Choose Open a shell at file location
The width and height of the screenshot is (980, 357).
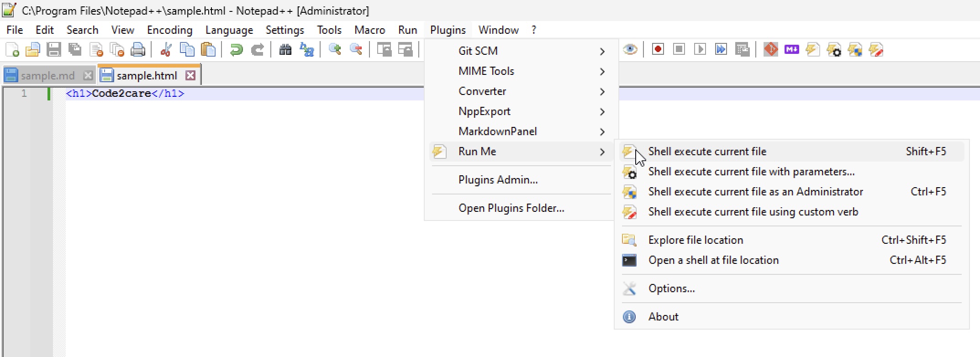point(791,260)
